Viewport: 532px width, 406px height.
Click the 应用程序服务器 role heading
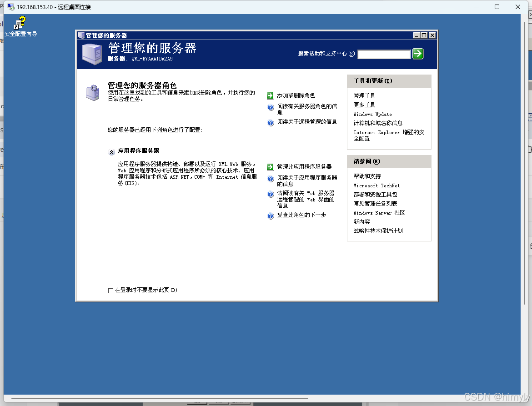point(138,151)
